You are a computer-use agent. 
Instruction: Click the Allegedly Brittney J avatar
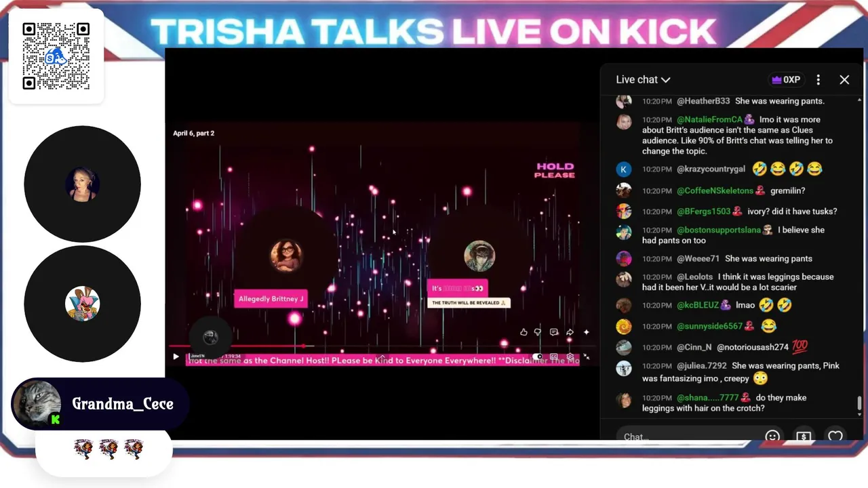coord(286,255)
